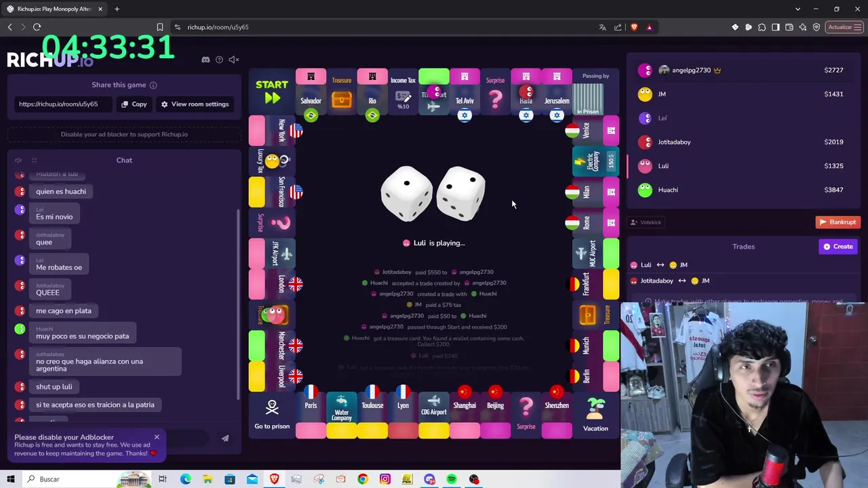Click the START corner tile
Image resolution: width=868 pixels, height=488 pixels.
pos(272,91)
